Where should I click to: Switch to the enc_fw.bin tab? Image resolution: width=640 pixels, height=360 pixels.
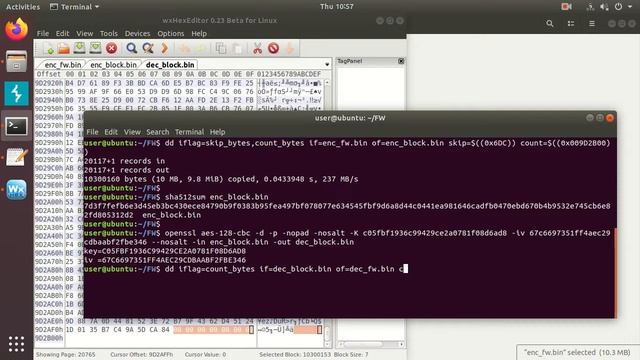pos(62,65)
